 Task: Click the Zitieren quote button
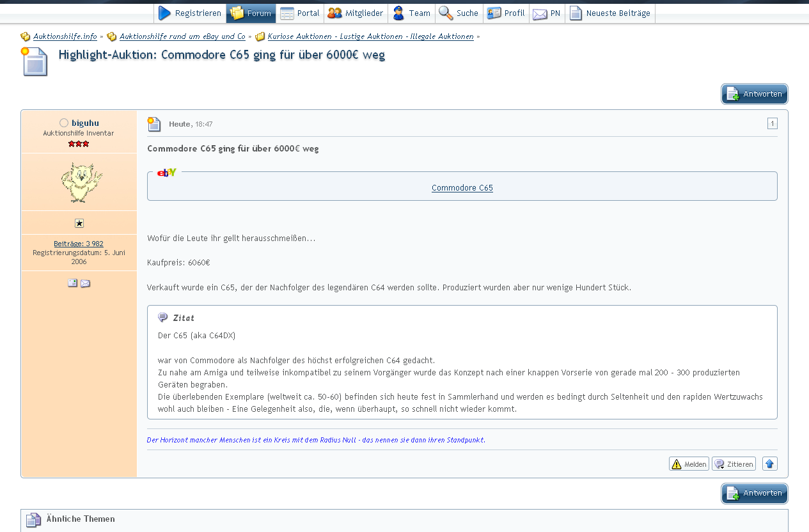click(x=734, y=464)
